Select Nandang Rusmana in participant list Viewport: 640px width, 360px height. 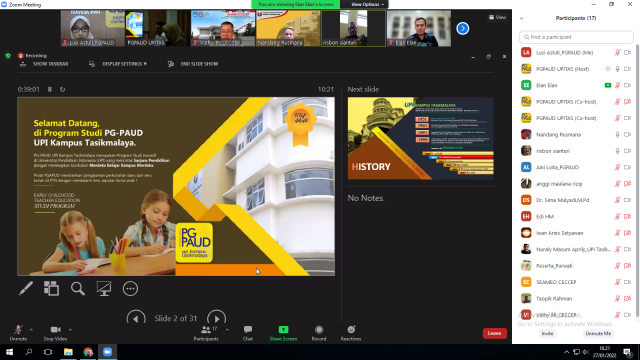(x=576, y=134)
